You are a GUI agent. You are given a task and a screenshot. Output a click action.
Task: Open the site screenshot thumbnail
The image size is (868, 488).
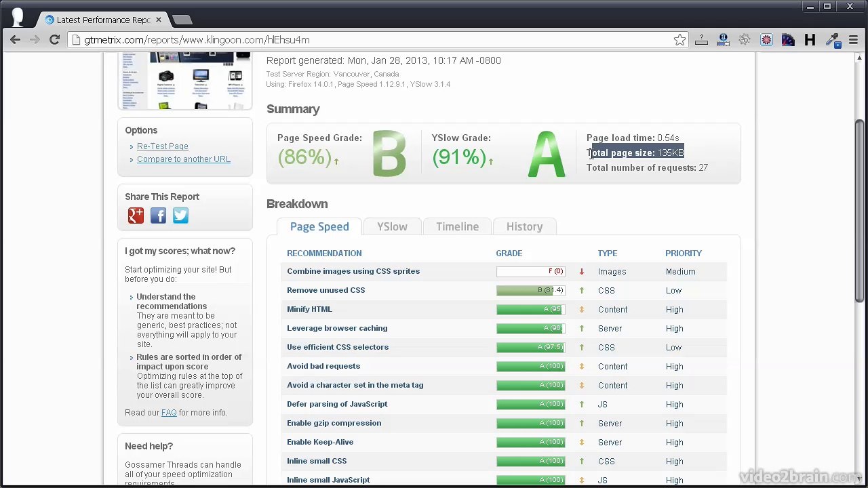[x=185, y=80]
